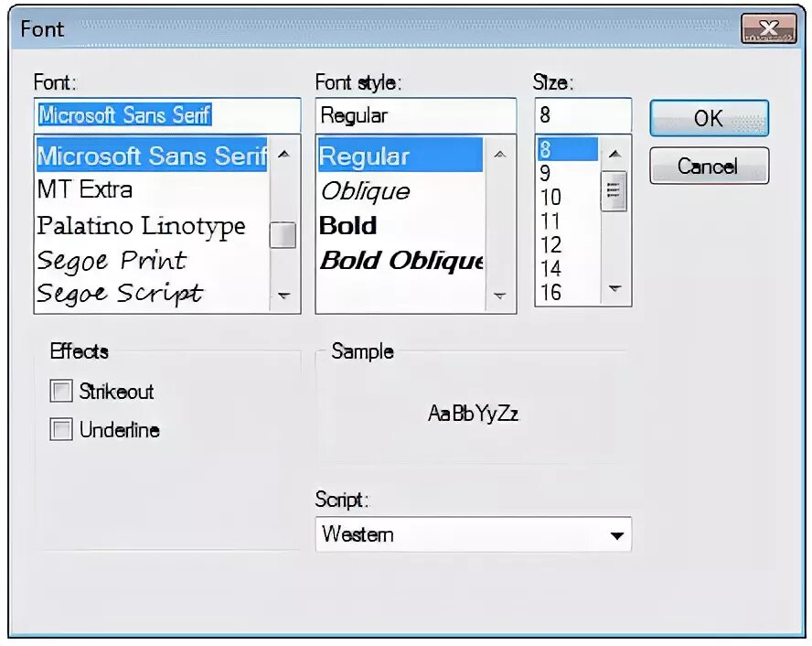
Task: Click font style list scroll up arrow
Action: point(500,154)
